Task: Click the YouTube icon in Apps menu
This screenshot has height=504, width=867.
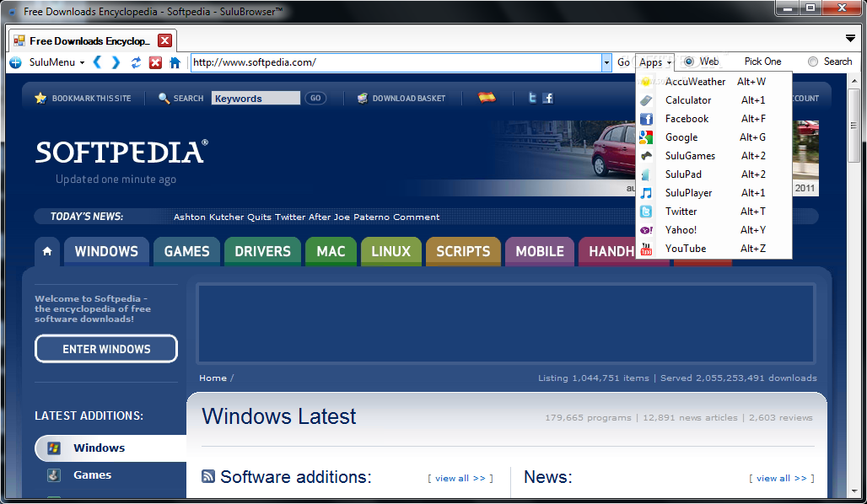Action: click(646, 249)
